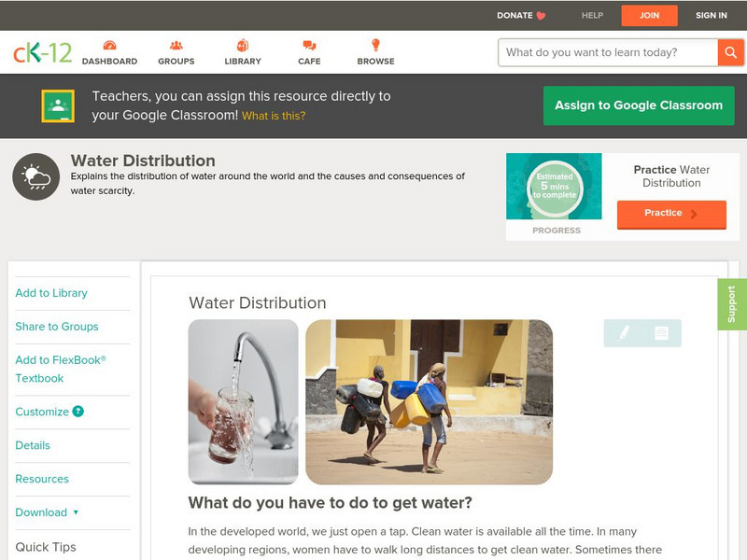Click the orange Join button
Screen dimensions: 747x560
[649, 16]
